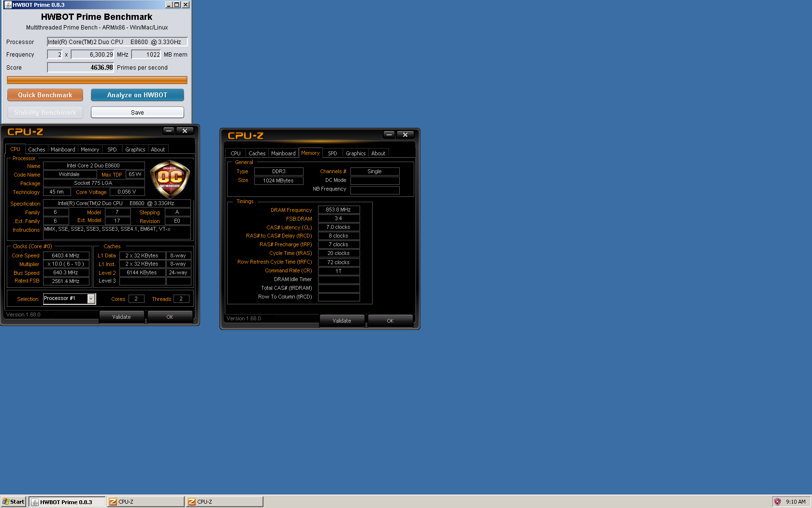The width and height of the screenshot is (812, 508).
Task: Click the Gigabyte OC motherboard logo
Action: click(170, 179)
